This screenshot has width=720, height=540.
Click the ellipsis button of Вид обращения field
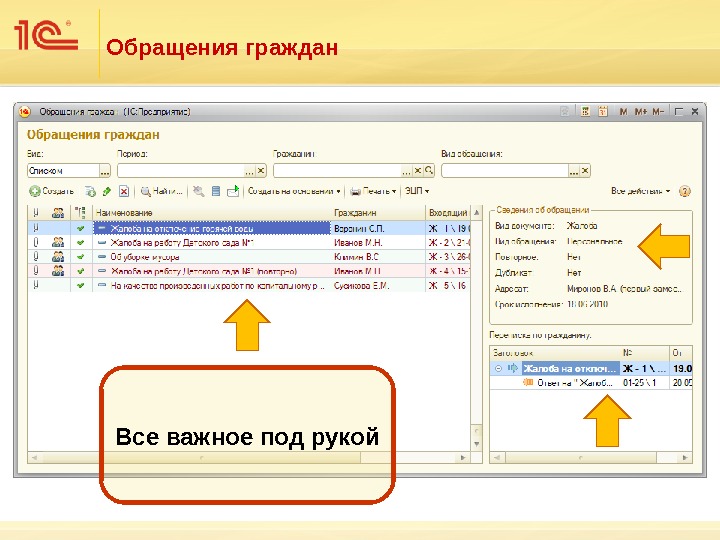pyautogui.click(x=574, y=171)
